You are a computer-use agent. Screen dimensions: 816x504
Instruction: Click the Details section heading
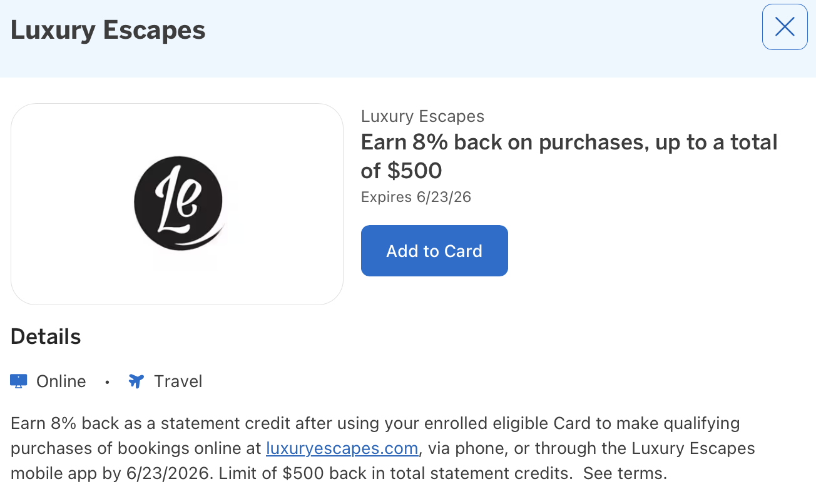pos(44,336)
